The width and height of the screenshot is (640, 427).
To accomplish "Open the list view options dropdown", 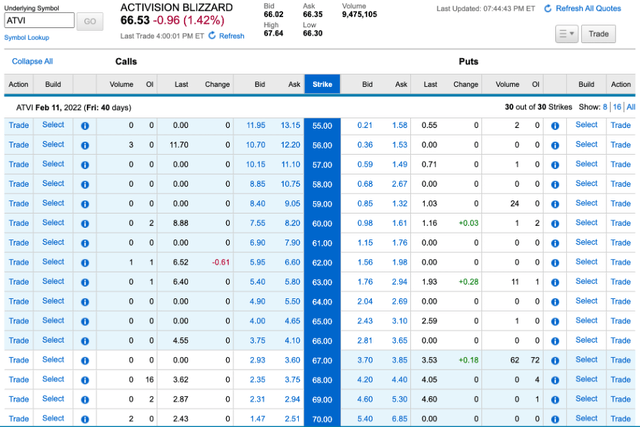I will [567, 34].
